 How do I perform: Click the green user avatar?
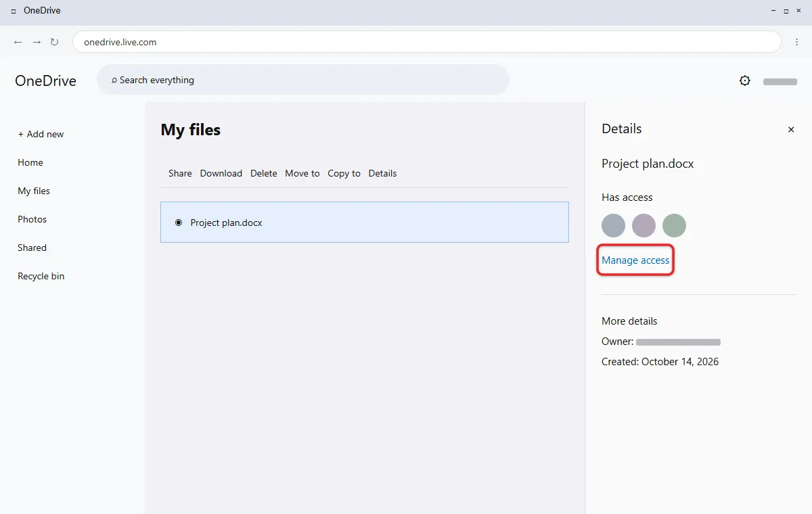pos(675,225)
